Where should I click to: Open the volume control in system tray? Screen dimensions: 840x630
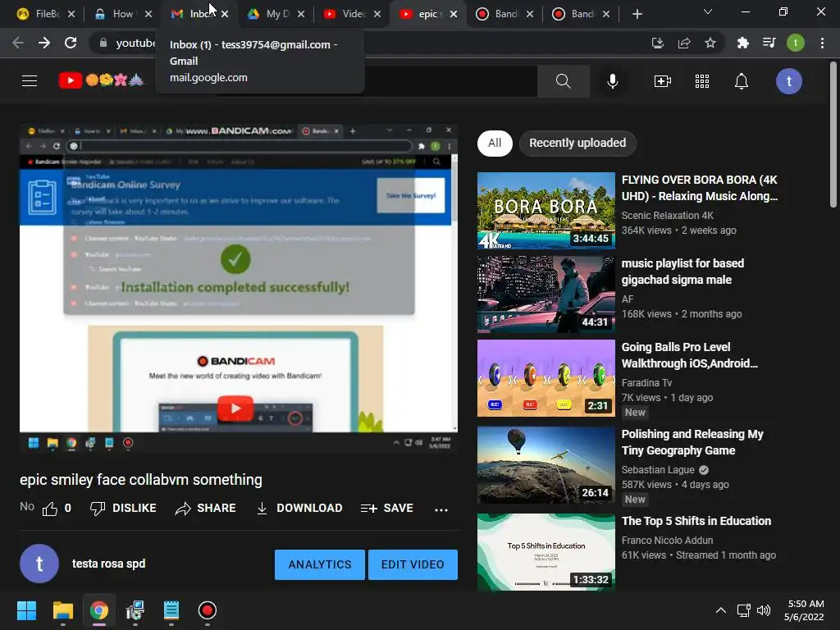pos(764,610)
